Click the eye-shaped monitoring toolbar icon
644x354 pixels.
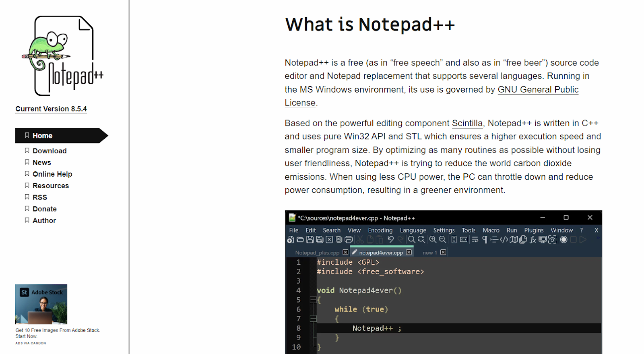click(x=552, y=239)
